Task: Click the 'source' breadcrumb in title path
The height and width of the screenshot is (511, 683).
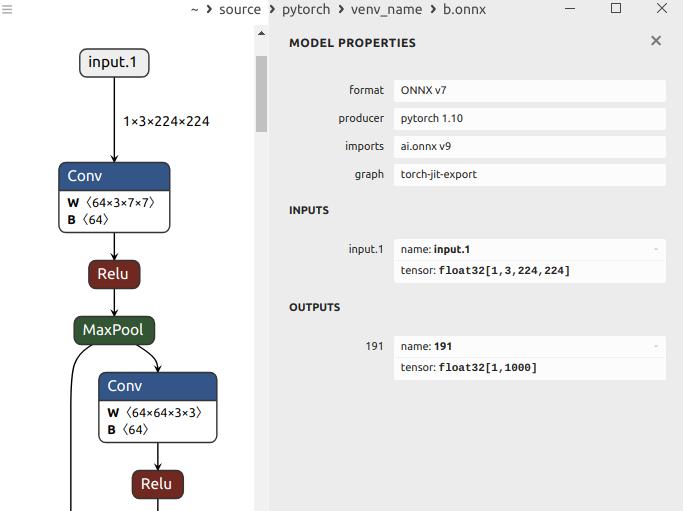Action: click(x=240, y=10)
